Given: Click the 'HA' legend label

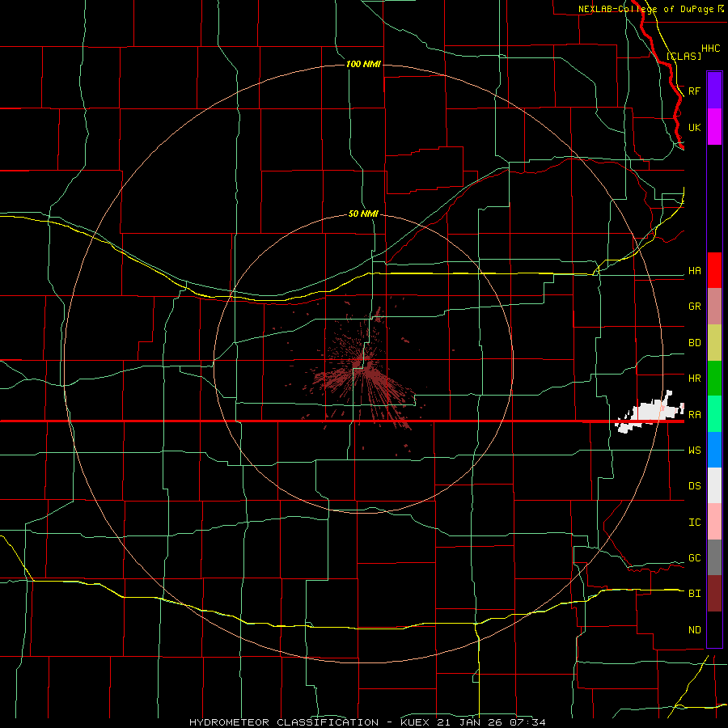Looking at the screenshot, I should pyautogui.click(x=694, y=271).
